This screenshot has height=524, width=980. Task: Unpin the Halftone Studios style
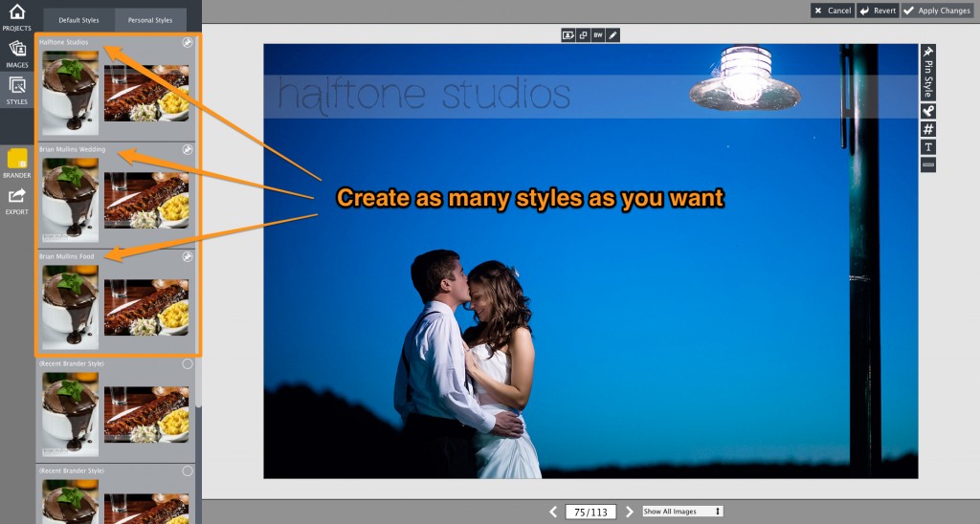(x=188, y=42)
